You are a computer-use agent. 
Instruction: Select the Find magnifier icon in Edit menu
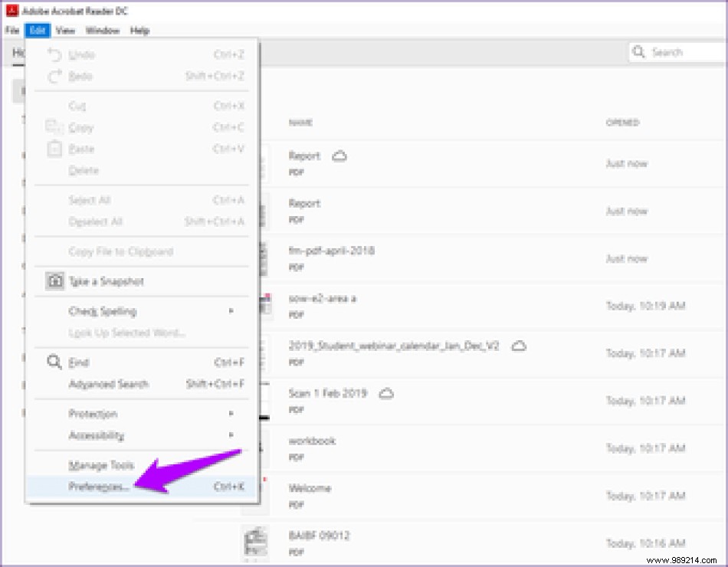(x=54, y=362)
